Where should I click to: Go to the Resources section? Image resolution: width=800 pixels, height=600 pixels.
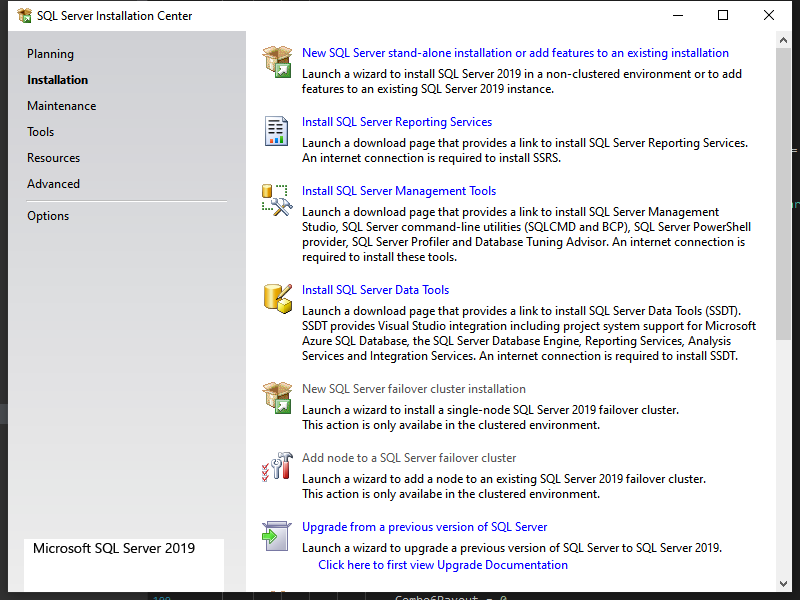[53, 158]
